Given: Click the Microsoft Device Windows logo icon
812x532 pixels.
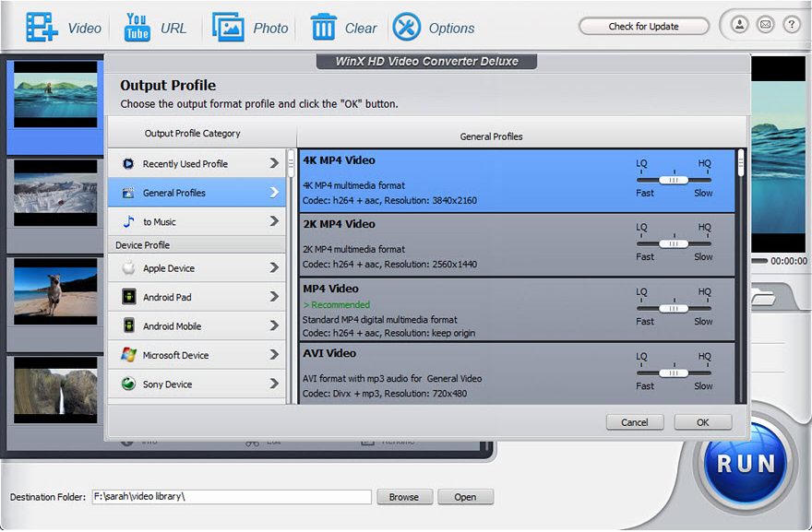Looking at the screenshot, I should (x=128, y=354).
